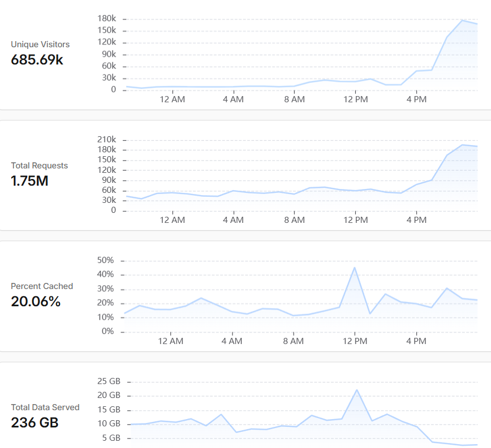This screenshot has width=491, height=448.
Task: Click the 4 AM tick on Total Requests axis
Action: (x=234, y=220)
